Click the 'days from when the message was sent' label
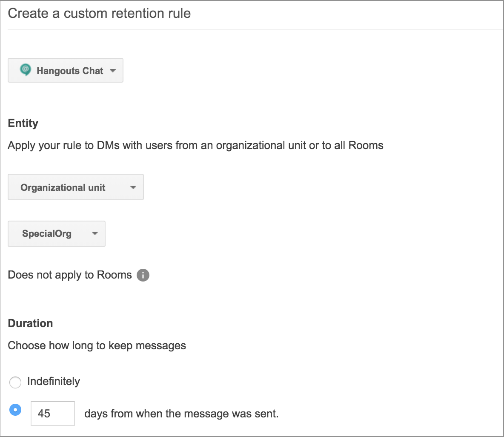Image resolution: width=504 pixels, height=437 pixels. [x=181, y=414]
